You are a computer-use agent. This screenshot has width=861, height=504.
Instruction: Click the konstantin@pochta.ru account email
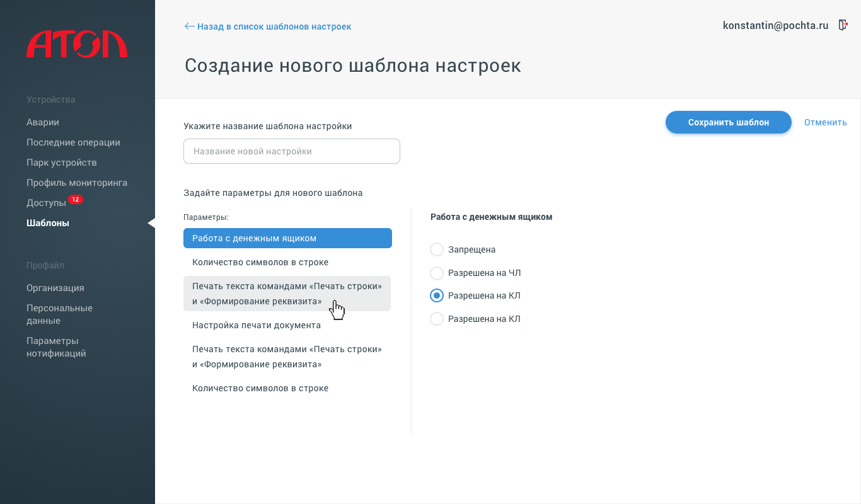[776, 26]
